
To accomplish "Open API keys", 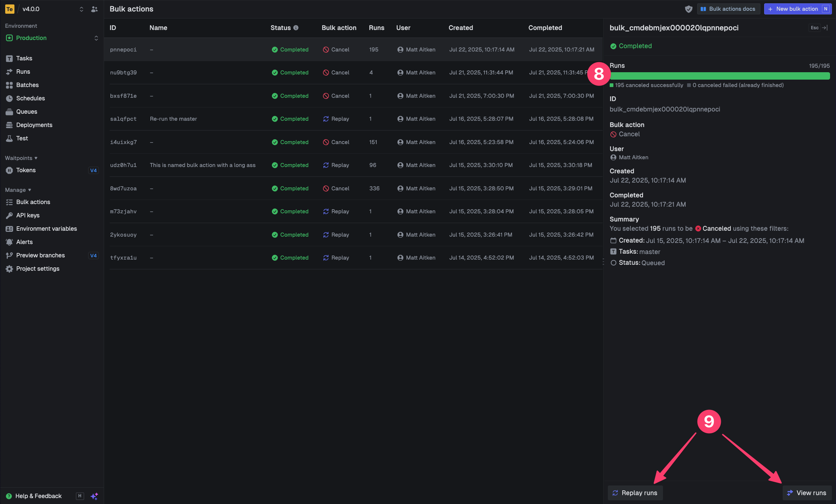I will pyautogui.click(x=27, y=215).
